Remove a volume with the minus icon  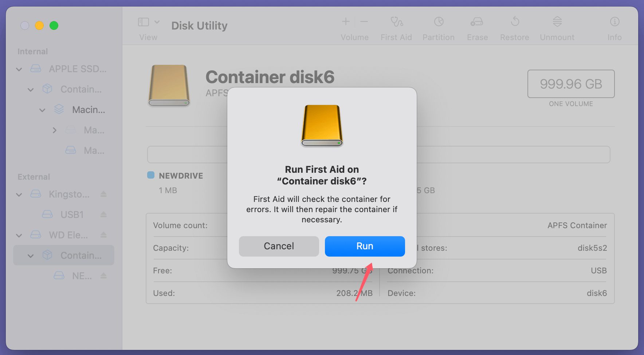pos(364,21)
